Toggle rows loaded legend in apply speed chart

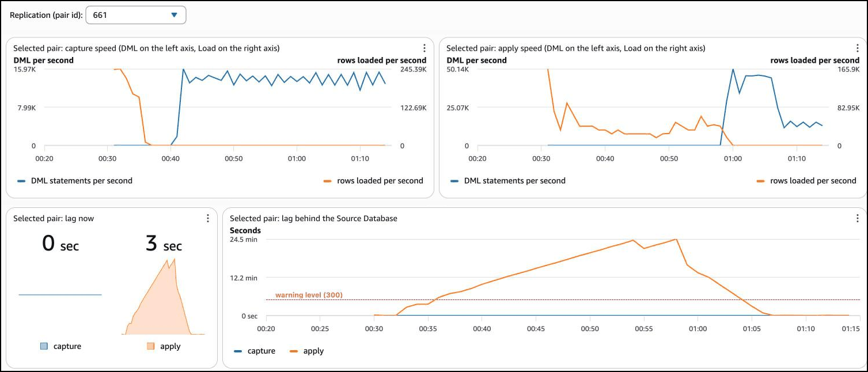pos(806,181)
